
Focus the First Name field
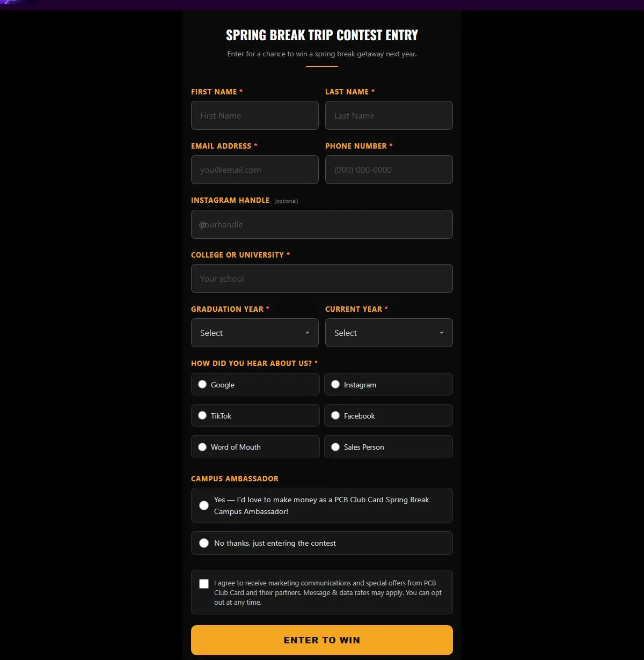coord(255,115)
